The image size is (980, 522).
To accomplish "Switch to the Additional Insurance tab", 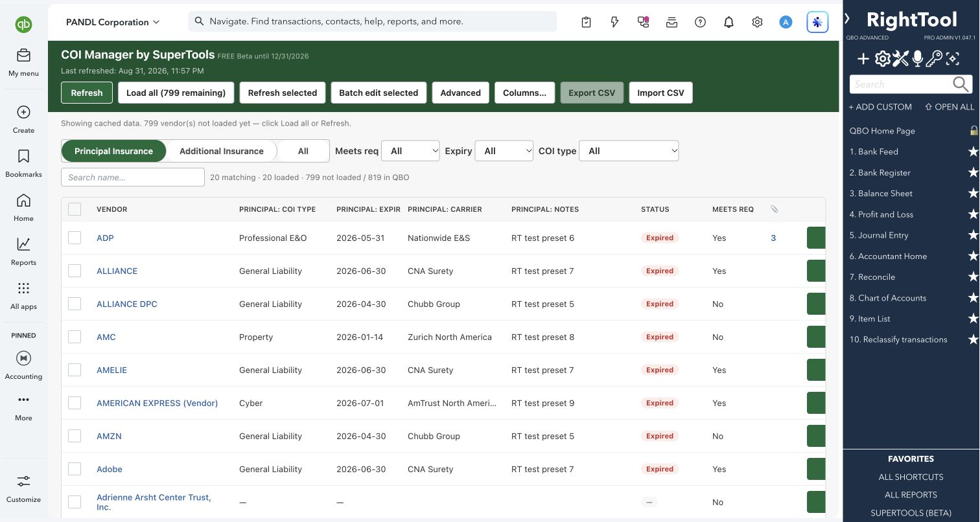I will 222,151.
